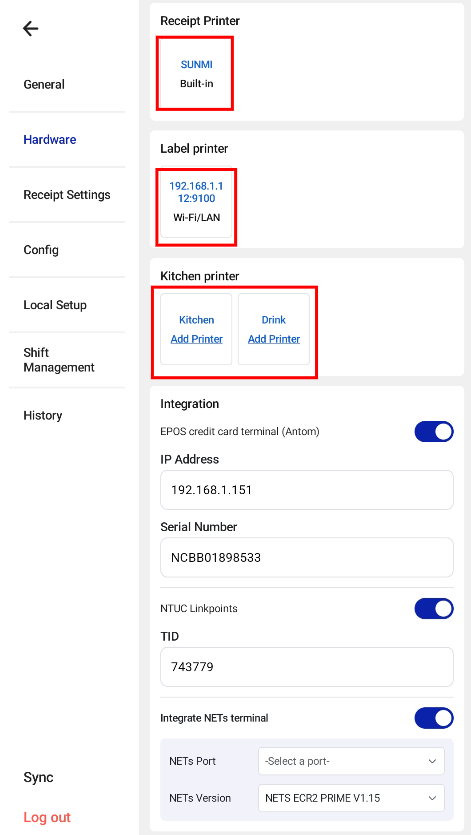Disable Integrate NETs terminal switch
The image size is (471, 835).
click(x=434, y=718)
